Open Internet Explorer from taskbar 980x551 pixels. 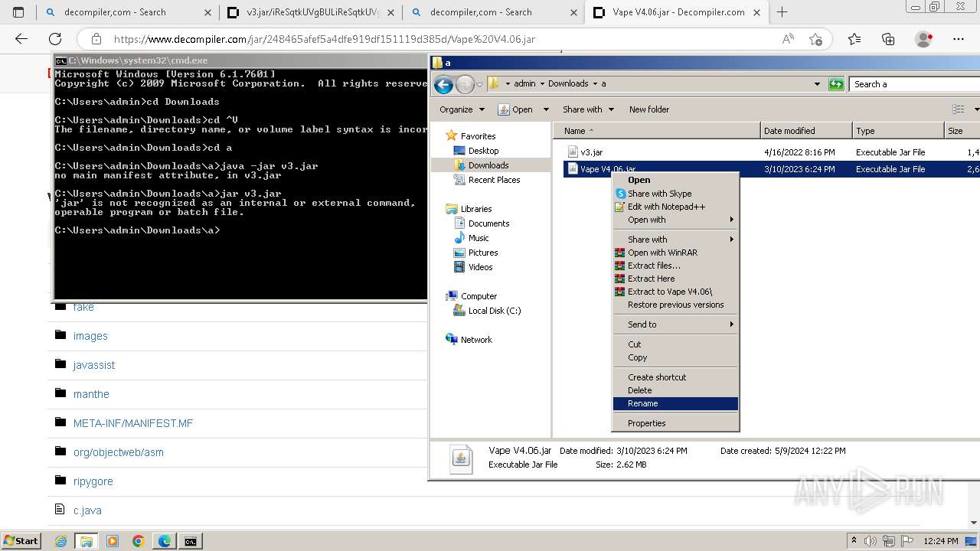point(61,541)
